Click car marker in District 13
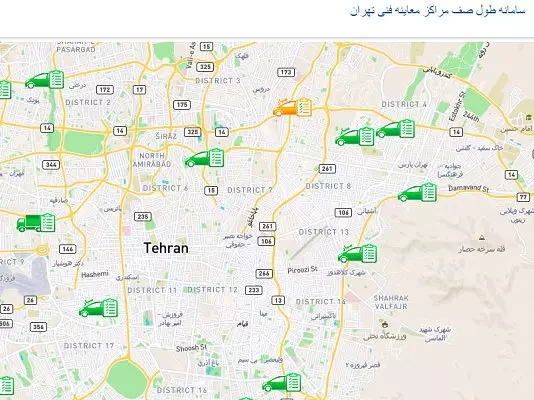This screenshot has height=400, width=534. 358,254
